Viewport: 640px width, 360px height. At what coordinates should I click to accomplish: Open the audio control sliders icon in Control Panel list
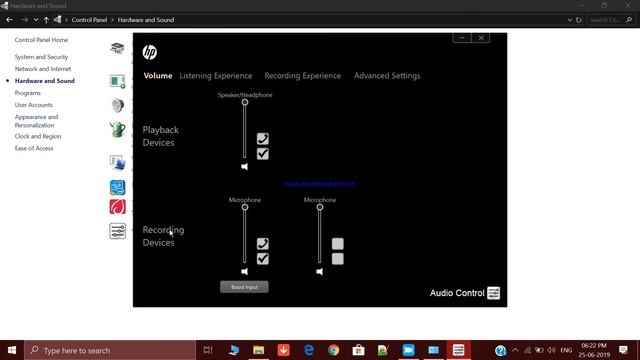pos(118,231)
